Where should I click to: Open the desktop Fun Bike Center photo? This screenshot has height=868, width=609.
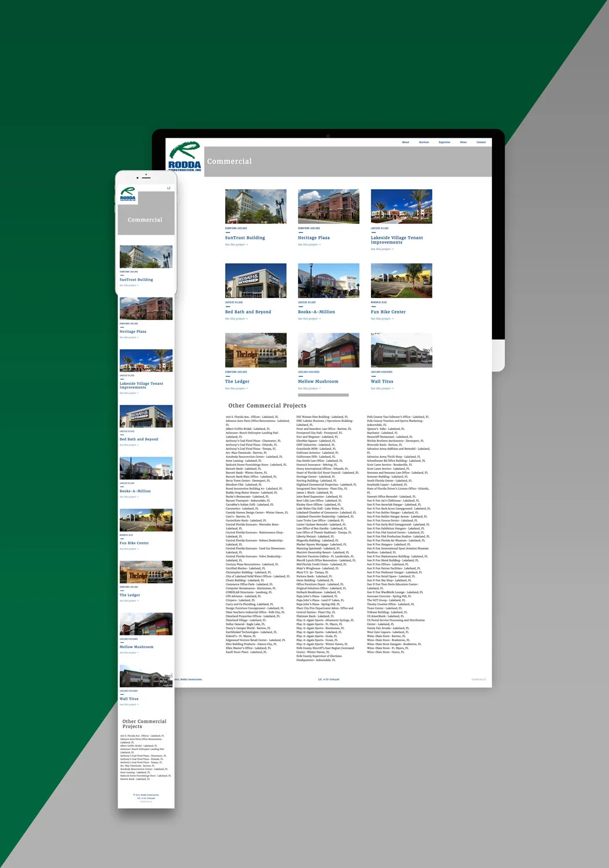point(402,281)
